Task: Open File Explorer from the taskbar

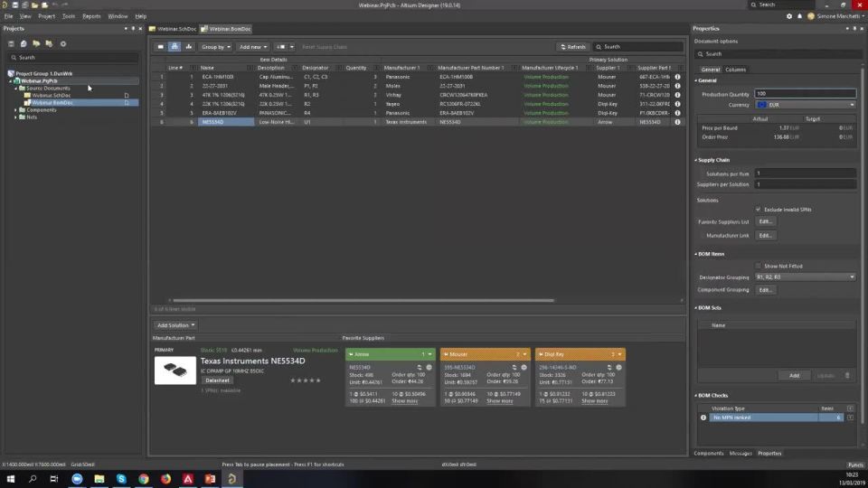Action: [x=99, y=479]
